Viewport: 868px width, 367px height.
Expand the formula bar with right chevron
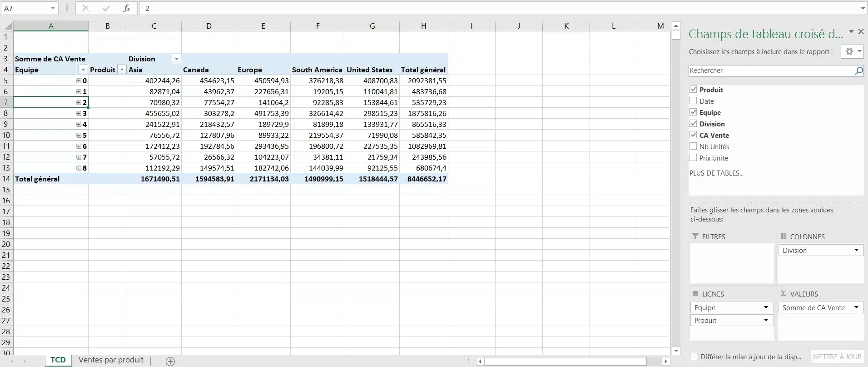(x=863, y=8)
